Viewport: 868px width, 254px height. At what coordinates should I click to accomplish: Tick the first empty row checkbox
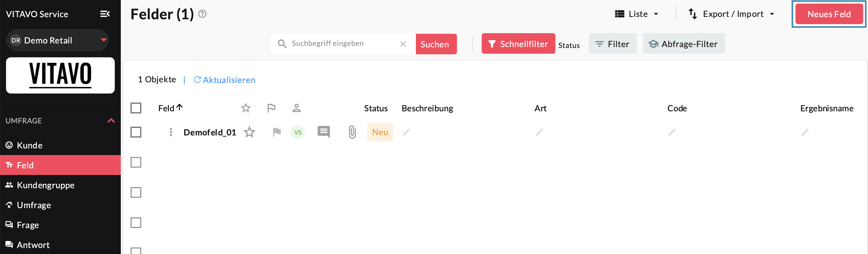(136, 163)
